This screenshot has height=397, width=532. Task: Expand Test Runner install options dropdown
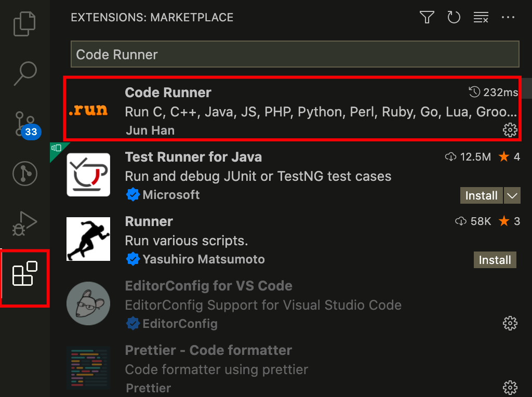(x=512, y=195)
